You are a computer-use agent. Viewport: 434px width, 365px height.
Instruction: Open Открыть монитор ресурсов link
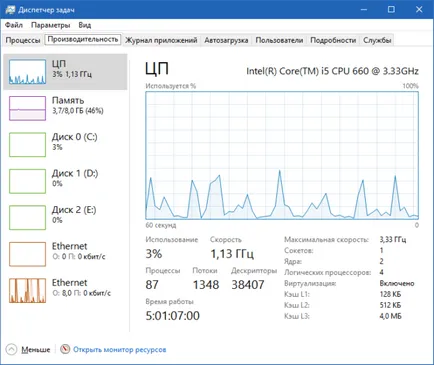click(x=120, y=350)
